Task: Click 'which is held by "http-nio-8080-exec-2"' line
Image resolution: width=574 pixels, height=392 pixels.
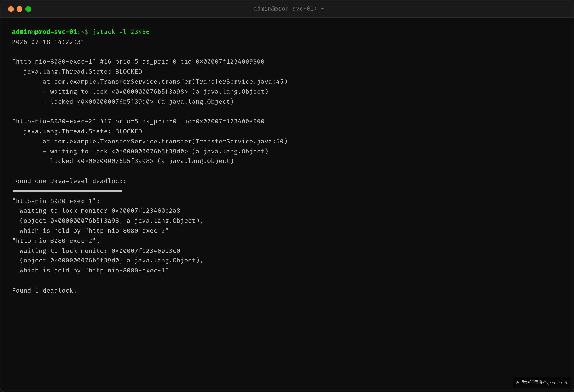Action: (94, 231)
